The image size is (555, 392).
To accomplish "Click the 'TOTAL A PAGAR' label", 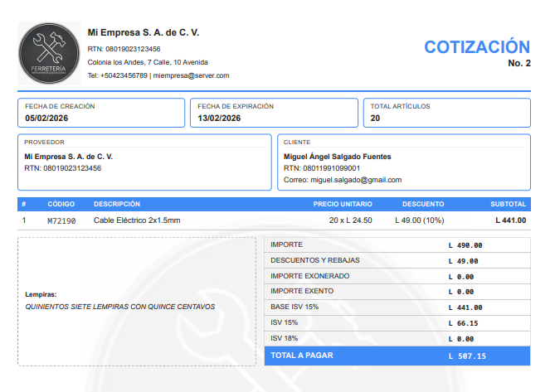I will 302,356.
